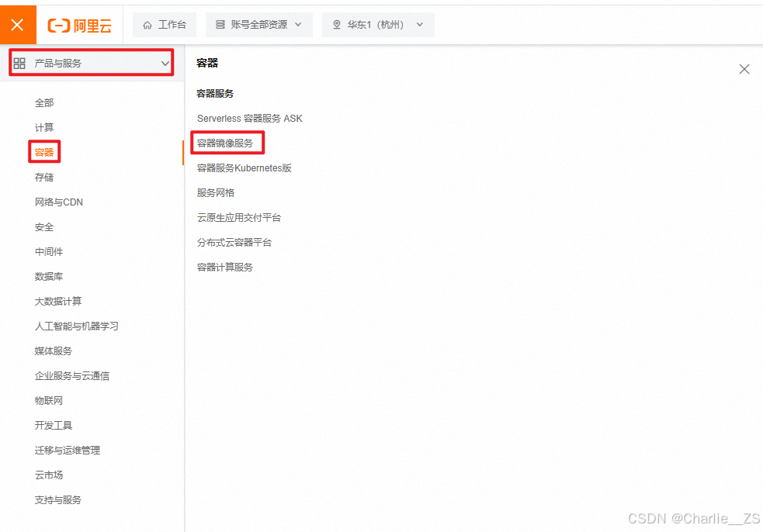The width and height of the screenshot is (763, 532).
Task: Select 人工智能与机器学习 category
Action: [x=76, y=326]
